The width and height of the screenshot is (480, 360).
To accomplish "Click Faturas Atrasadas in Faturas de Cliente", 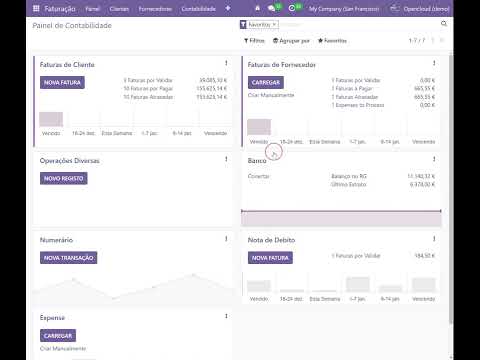I will 148,97.
